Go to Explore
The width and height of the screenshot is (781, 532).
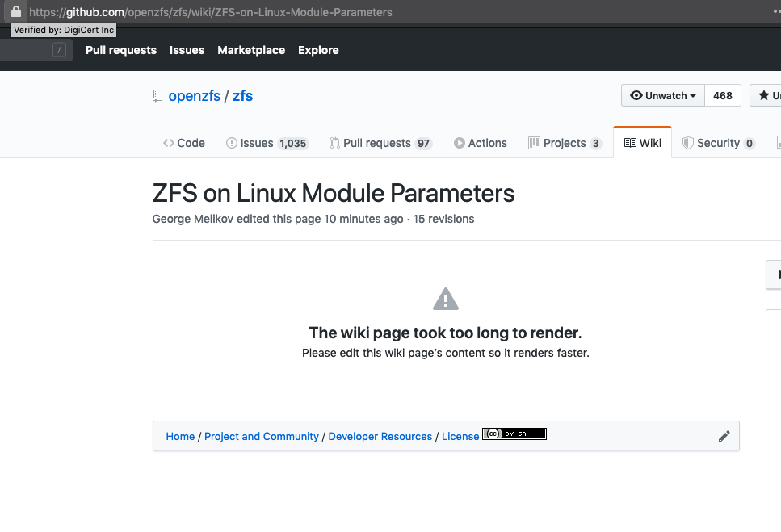(318, 50)
